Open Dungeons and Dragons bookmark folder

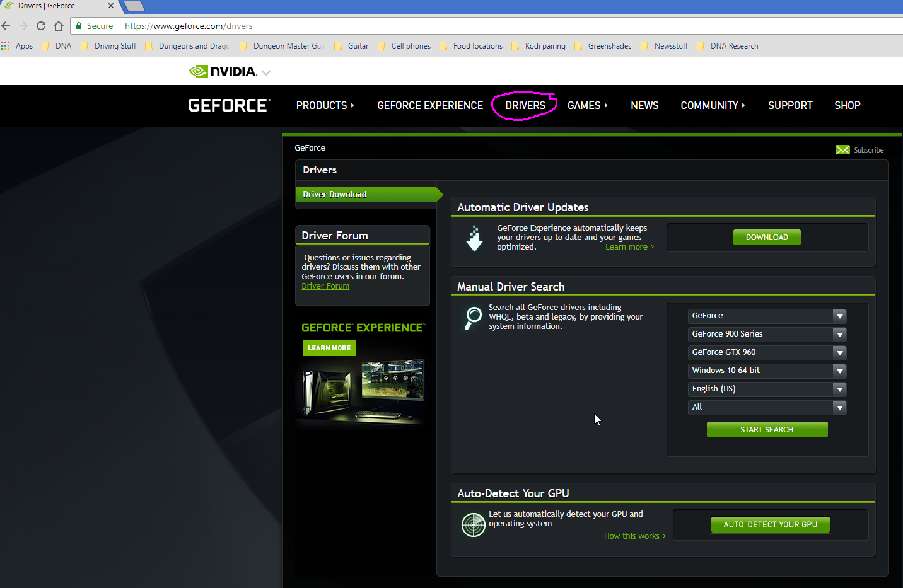coord(188,46)
